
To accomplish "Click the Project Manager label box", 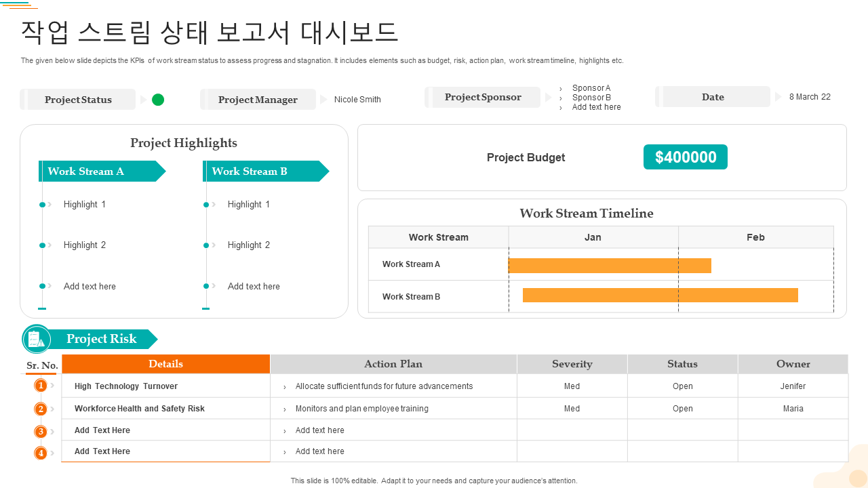I will tap(258, 100).
